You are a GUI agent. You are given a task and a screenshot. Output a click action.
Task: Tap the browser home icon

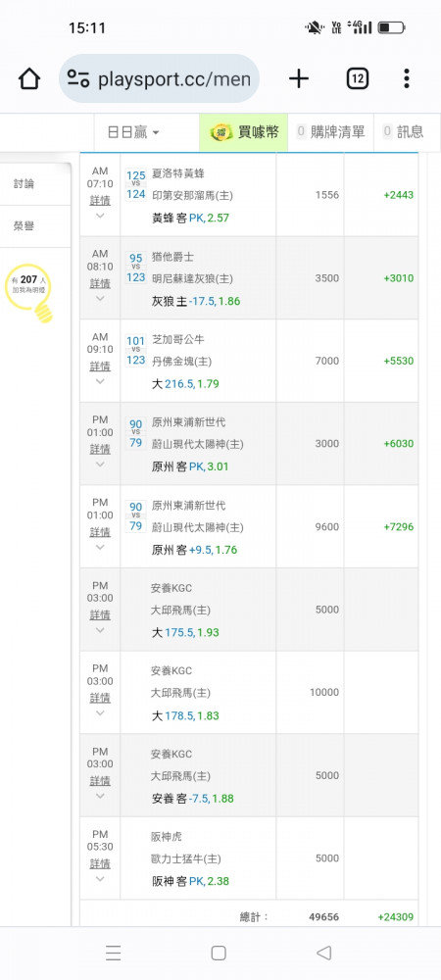pos(29,78)
